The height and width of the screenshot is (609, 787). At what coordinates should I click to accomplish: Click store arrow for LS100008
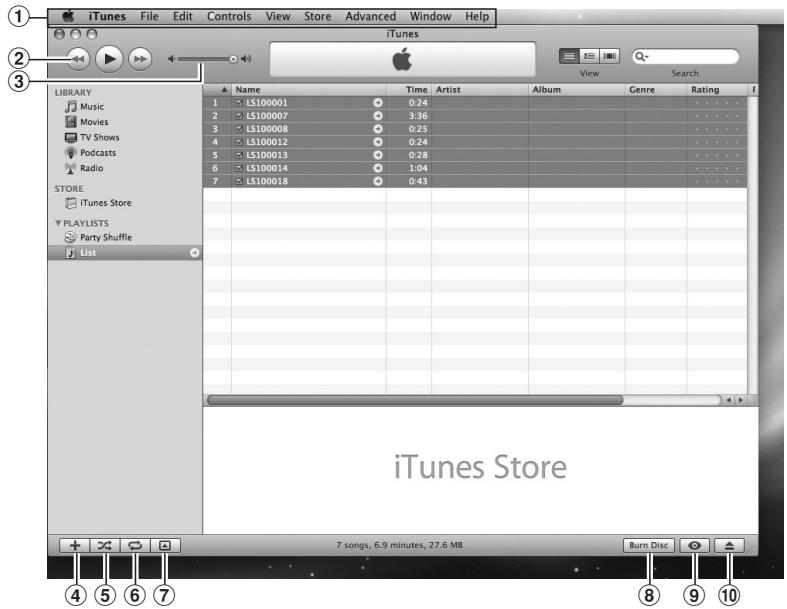pyautogui.click(x=377, y=129)
